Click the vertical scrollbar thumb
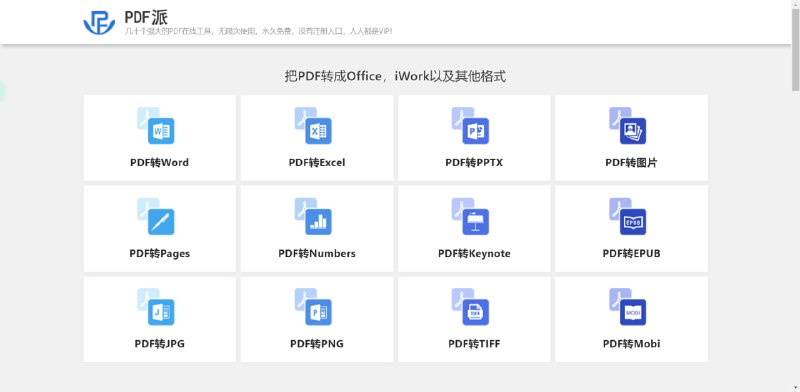The height and width of the screenshot is (392, 800). coord(795,50)
